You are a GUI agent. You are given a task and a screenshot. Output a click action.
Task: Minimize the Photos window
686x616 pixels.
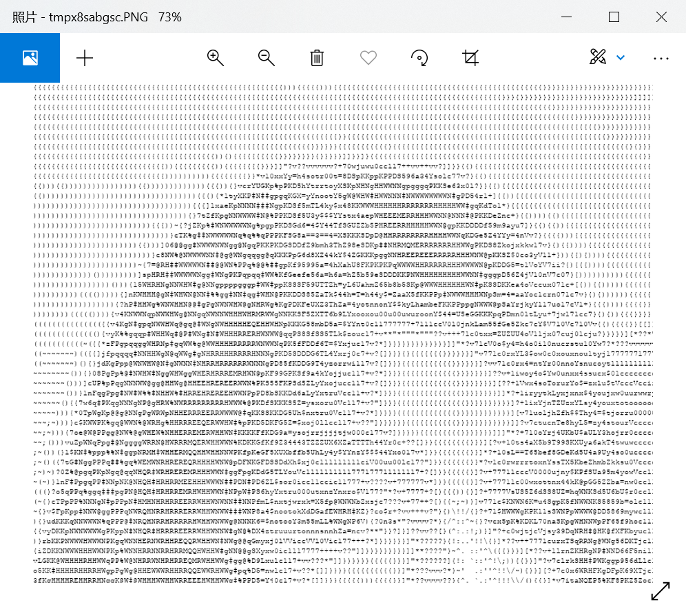tap(567, 17)
